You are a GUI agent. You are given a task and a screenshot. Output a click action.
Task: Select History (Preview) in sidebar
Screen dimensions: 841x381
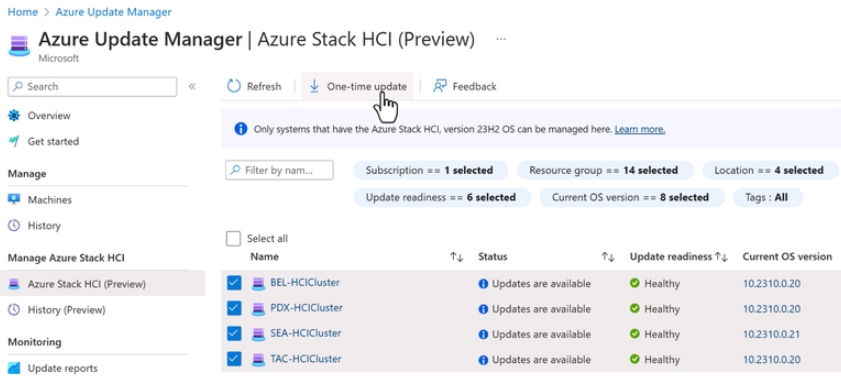pyautogui.click(x=67, y=310)
